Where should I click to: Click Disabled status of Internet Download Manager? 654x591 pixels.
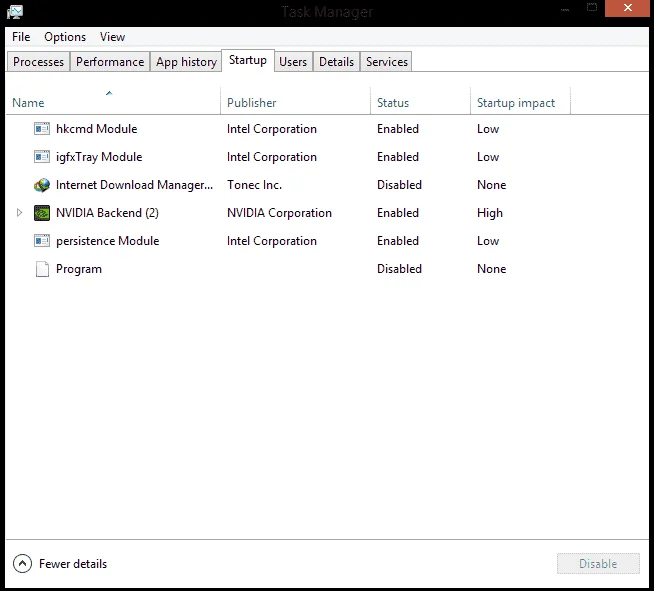(400, 185)
